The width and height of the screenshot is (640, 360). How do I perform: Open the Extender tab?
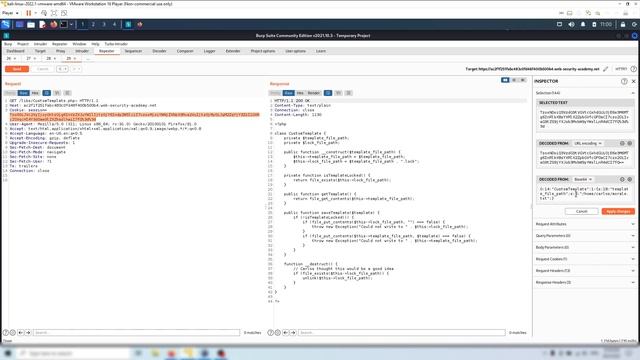click(233, 51)
